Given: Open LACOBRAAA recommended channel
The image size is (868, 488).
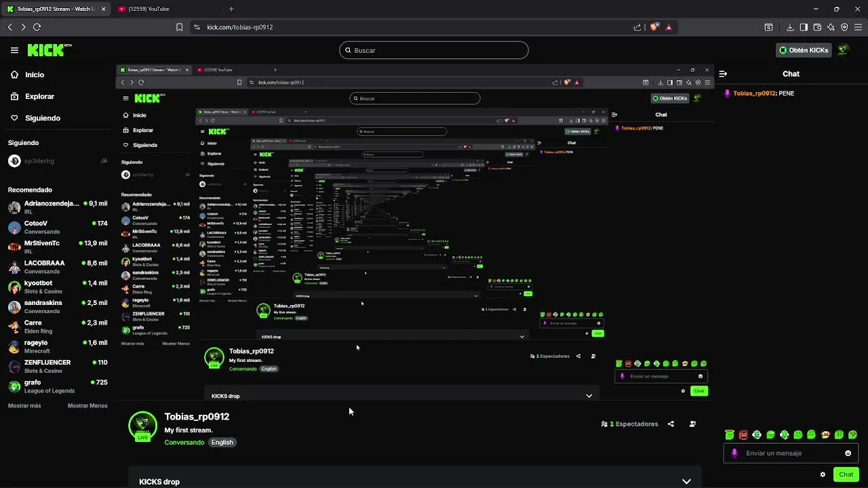Looking at the screenshot, I should point(58,267).
